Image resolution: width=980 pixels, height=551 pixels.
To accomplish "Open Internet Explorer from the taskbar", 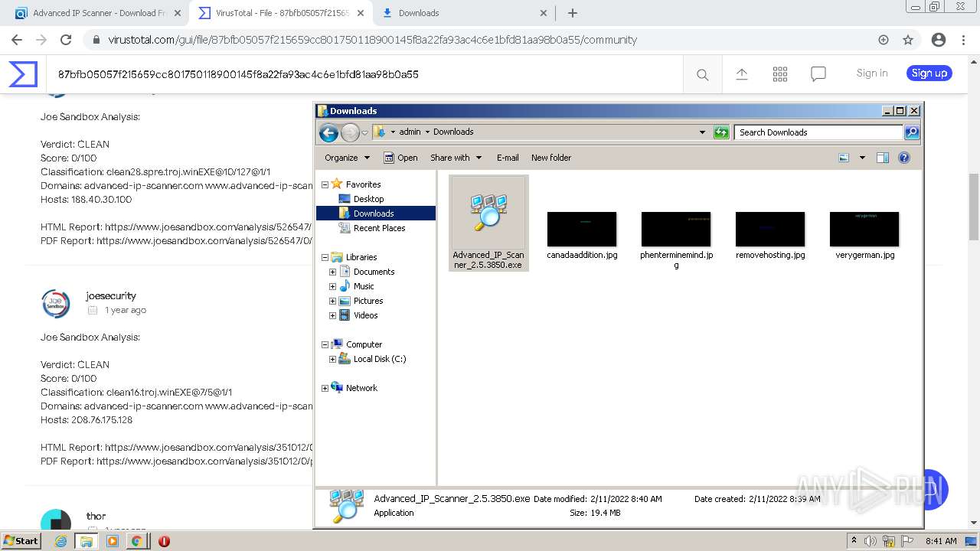I will (61, 541).
